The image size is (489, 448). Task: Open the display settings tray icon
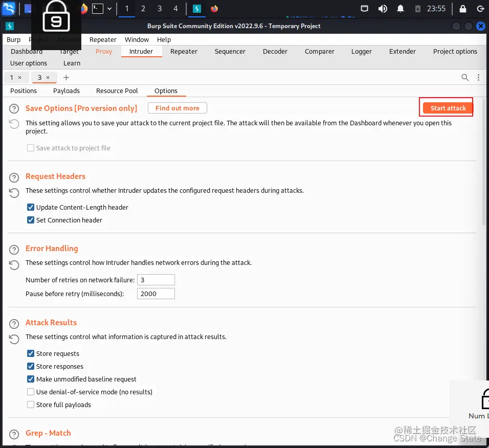[364, 8]
